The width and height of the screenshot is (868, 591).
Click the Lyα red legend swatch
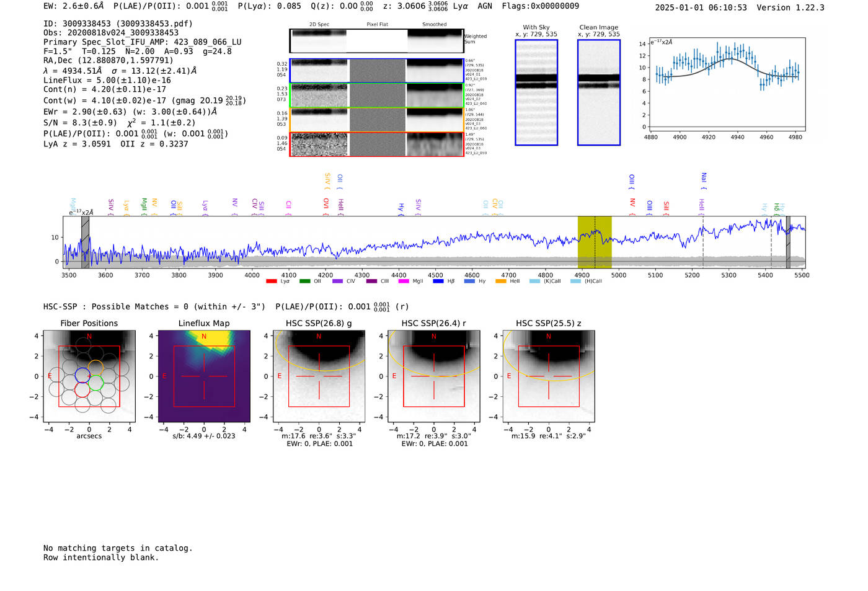click(271, 281)
